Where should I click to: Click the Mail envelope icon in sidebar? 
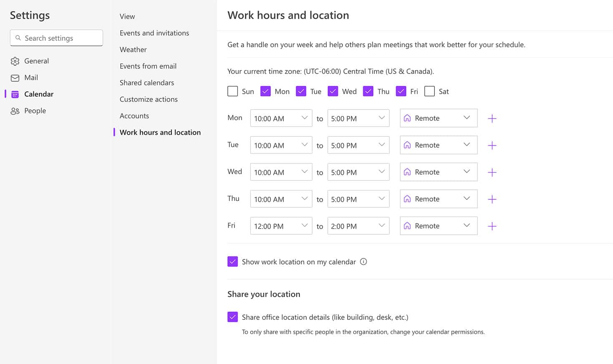pos(15,78)
